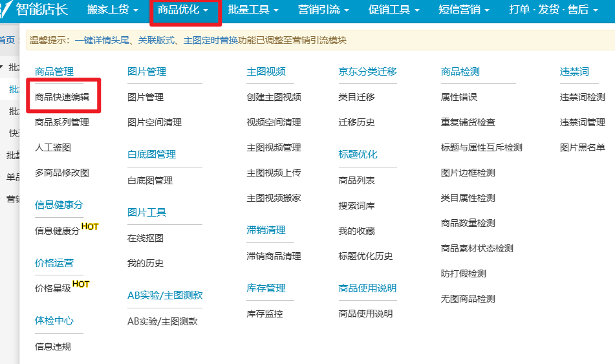Open the 在线抠图 image tool
This screenshot has height=364, width=615.
pos(146,238)
